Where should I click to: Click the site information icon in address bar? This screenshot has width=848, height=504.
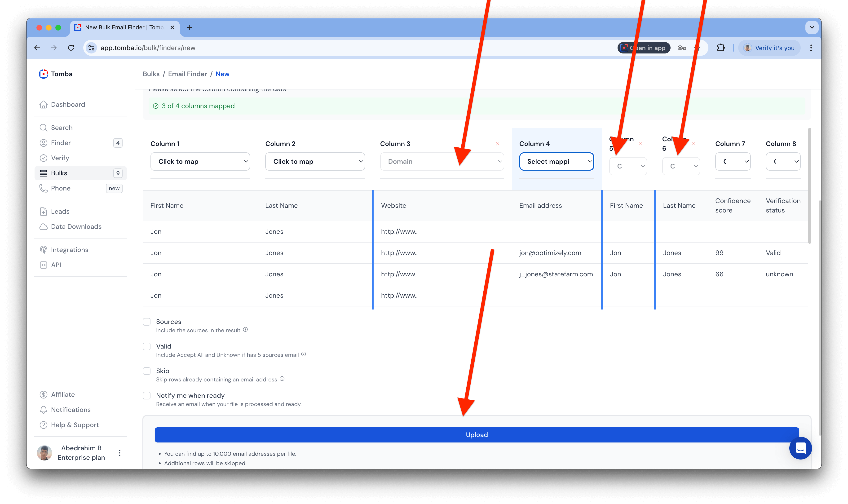coord(91,48)
